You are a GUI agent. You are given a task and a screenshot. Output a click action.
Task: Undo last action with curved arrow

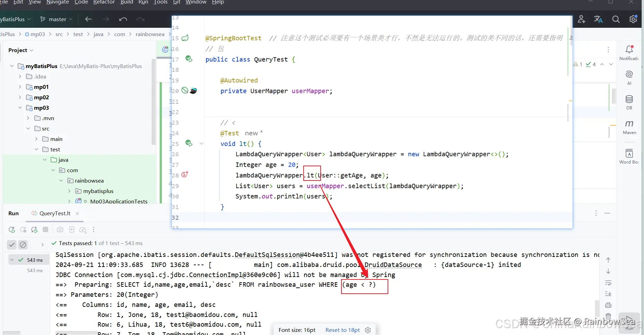(123, 19)
